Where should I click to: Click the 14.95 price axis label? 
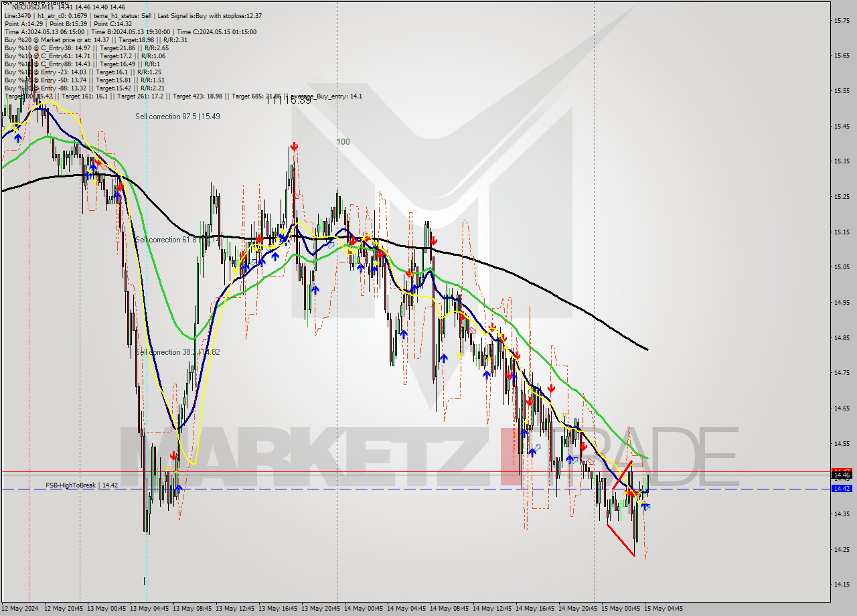pyautogui.click(x=842, y=302)
